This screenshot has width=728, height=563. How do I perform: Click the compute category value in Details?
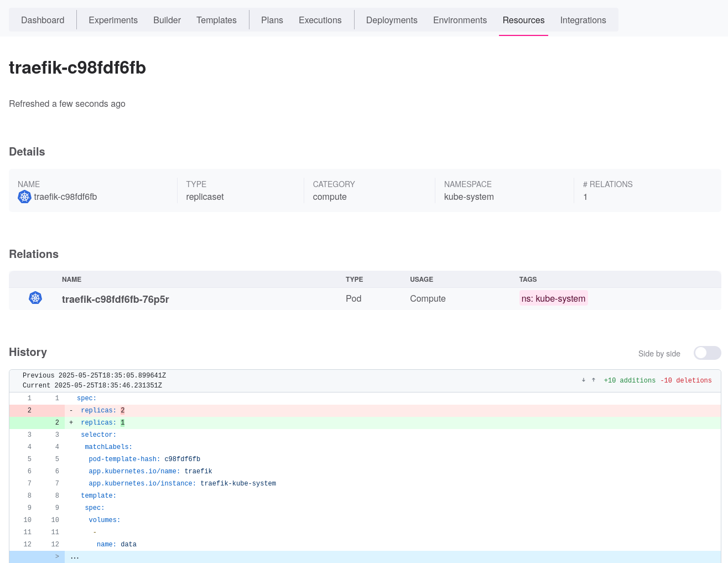330,197
